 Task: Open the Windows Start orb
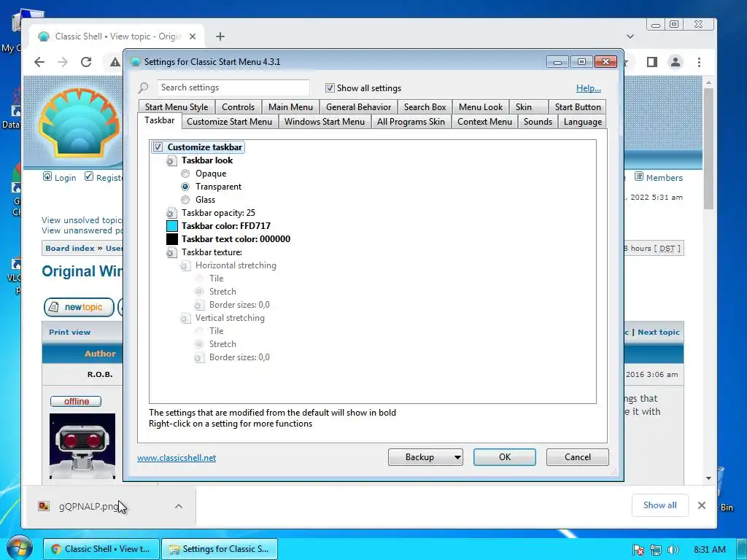coord(19,548)
